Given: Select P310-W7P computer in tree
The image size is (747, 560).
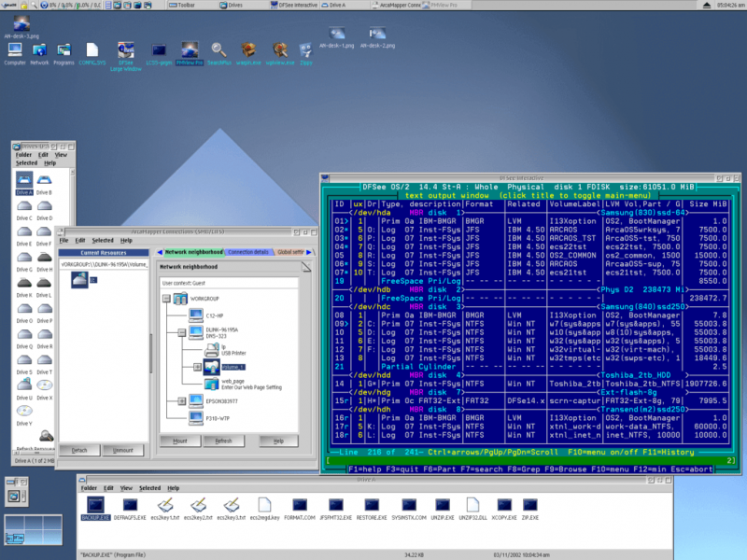Looking at the screenshot, I should coord(209,418).
